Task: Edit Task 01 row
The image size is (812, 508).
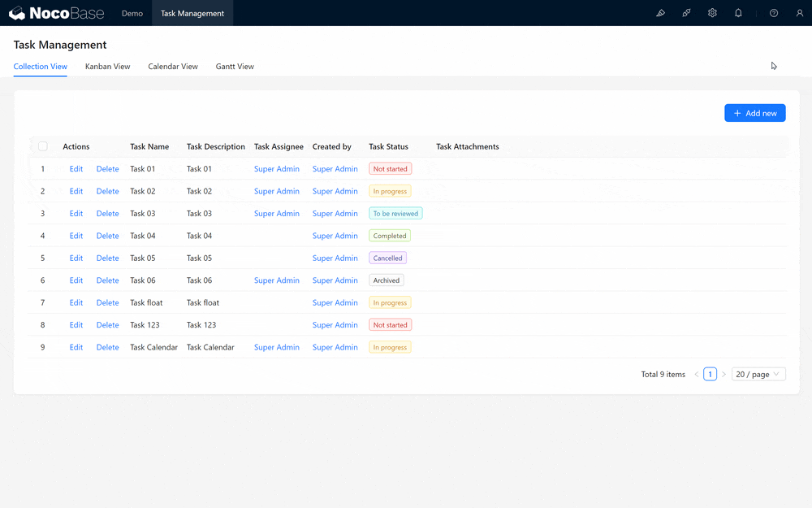Action: [76, 169]
